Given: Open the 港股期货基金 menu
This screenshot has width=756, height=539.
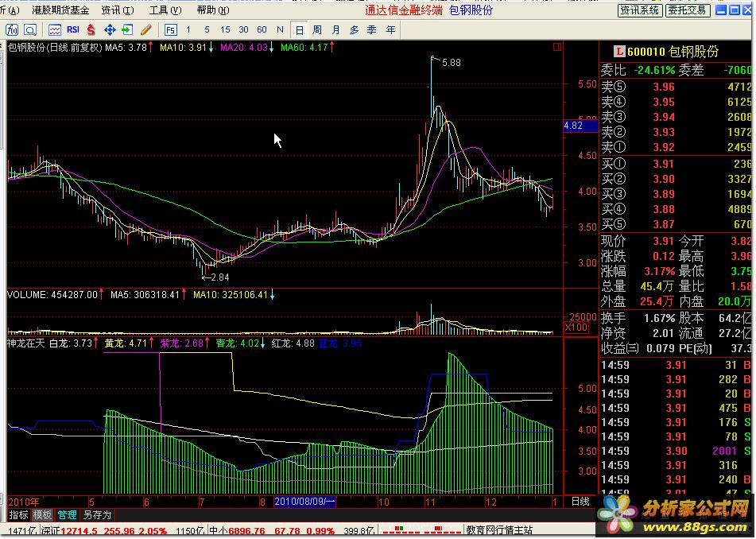Looking at the screenshot, I should (60, 10).
